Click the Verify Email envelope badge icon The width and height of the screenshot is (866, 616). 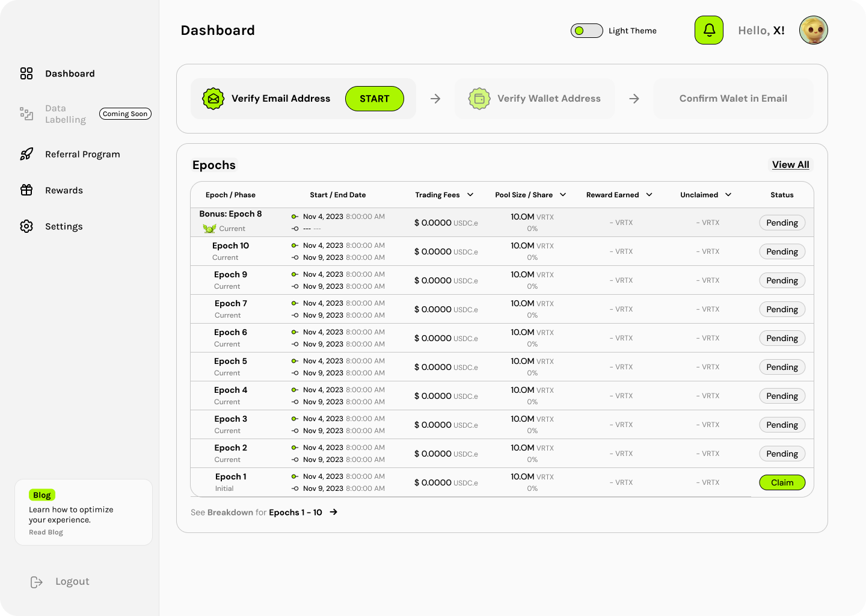pos(213,99)
